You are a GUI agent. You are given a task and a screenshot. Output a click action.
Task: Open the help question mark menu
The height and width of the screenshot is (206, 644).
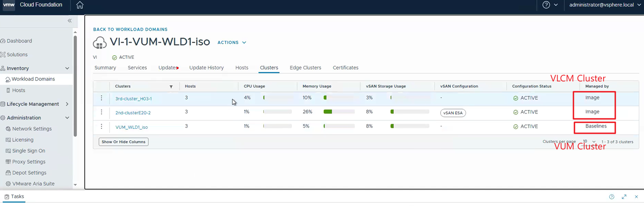(549, 5)
